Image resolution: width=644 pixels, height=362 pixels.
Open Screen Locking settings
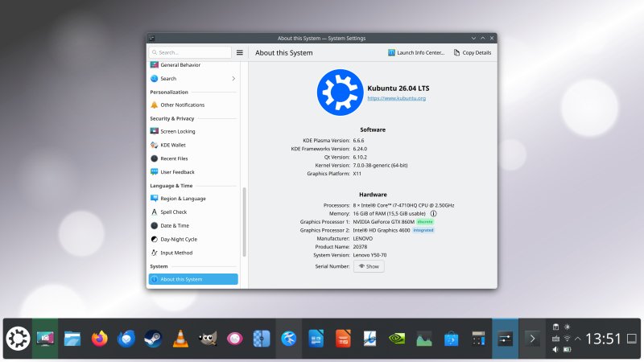(x=193, y=131)
